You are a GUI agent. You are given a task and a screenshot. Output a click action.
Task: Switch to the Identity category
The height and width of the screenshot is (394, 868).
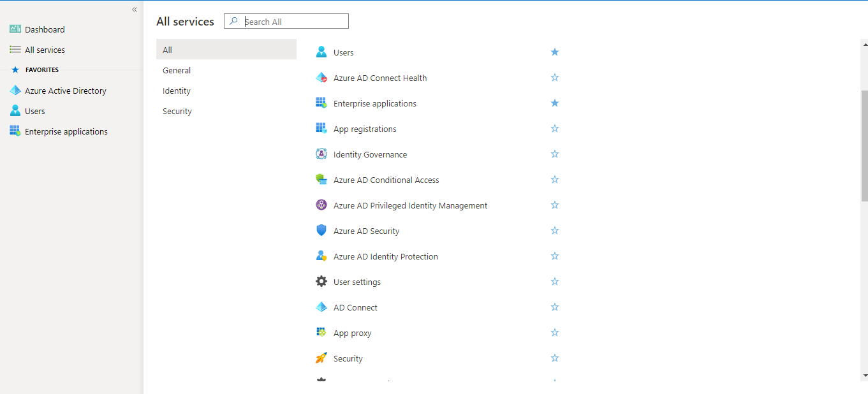226,91
